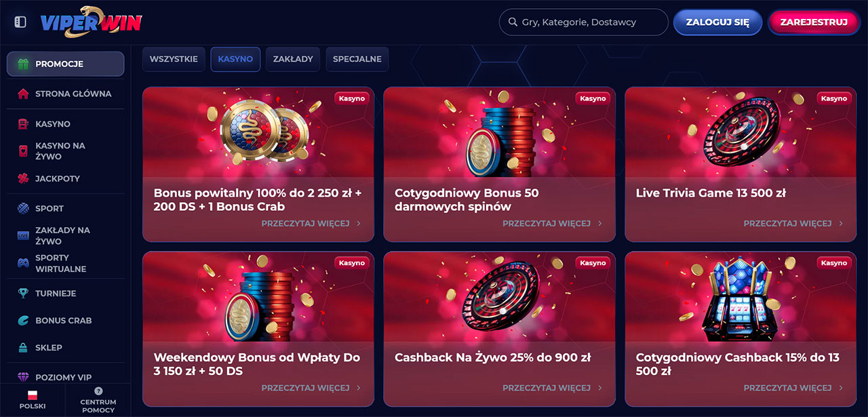Image resolution: width=868 pixels, height=417 pixels.
Task: Click the trophy icon for Turnieje
Action: coord(23,294)
